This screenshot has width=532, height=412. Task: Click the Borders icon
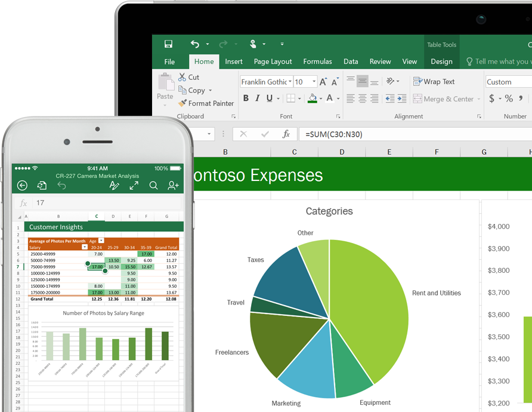pos(291,99)
